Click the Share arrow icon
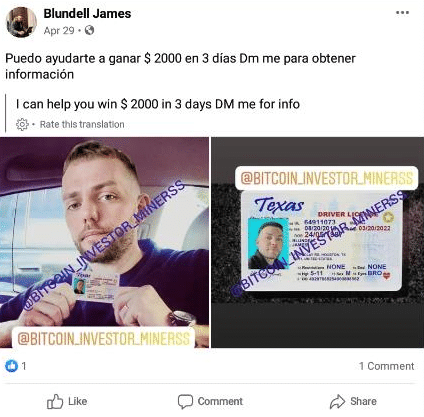 [x=337, y=401]
